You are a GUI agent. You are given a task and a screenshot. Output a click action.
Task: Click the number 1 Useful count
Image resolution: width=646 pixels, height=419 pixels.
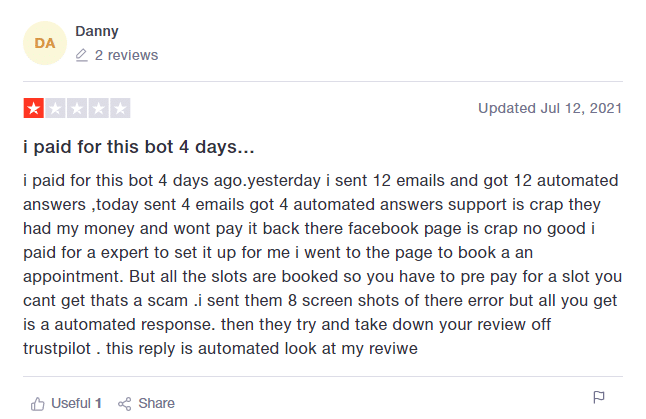click(98, 404)
